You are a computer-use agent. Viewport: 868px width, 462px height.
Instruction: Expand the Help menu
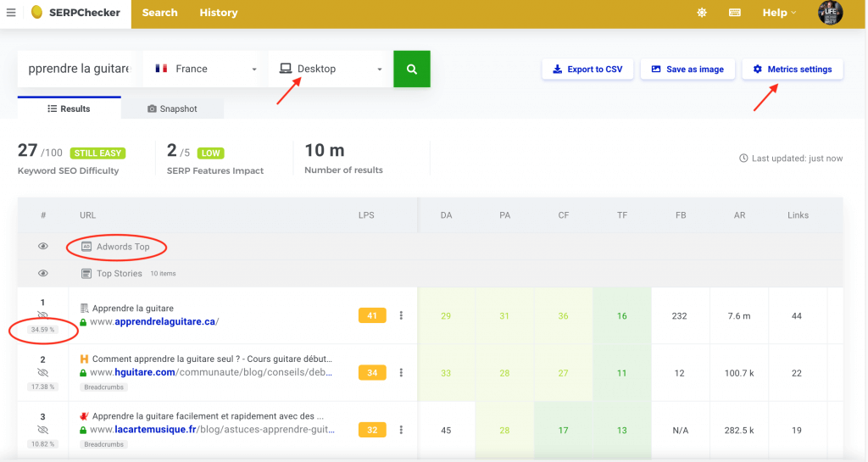(x=779, y=12)
